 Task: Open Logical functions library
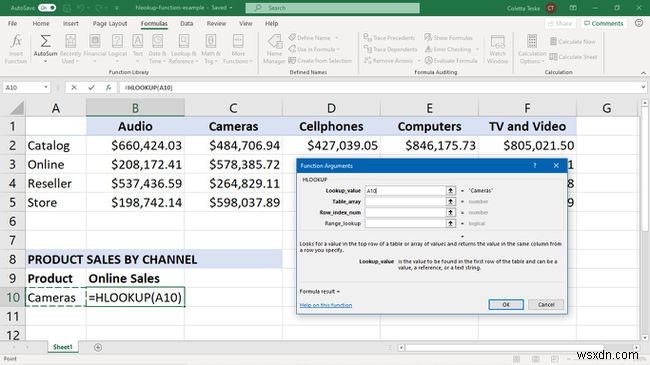[117, 49]
